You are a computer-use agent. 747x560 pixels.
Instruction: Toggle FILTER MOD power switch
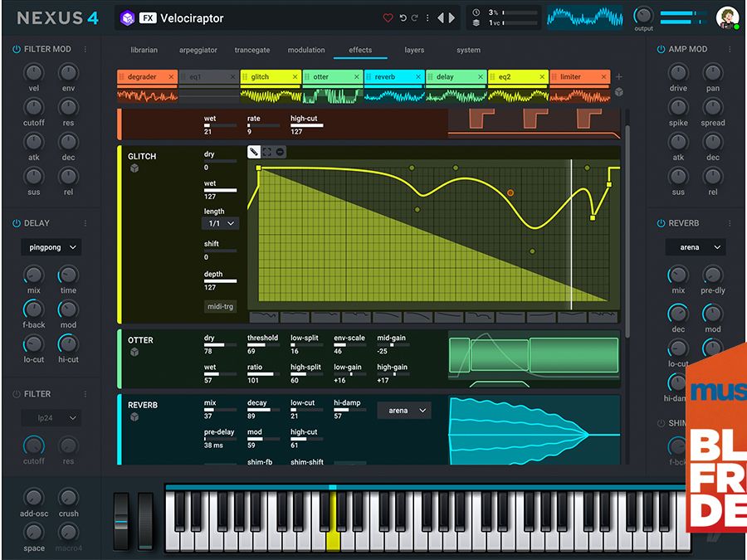tap(17, 49)
